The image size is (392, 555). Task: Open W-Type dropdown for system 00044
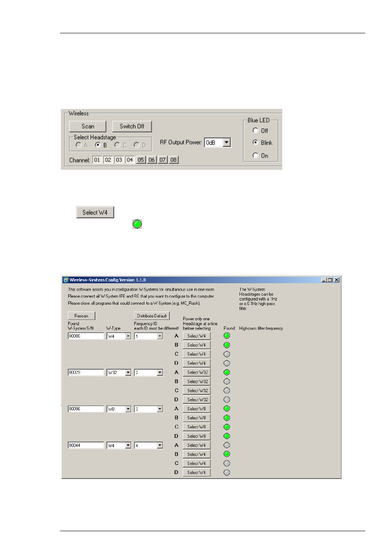(x=128, y=446)
